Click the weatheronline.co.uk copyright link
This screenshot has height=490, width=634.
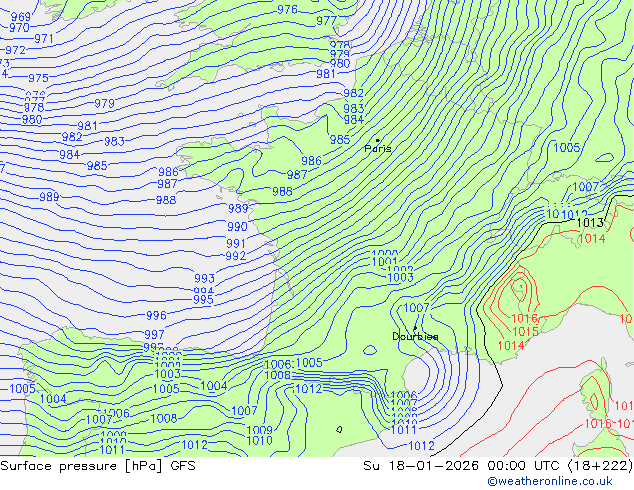coord(550,481)
